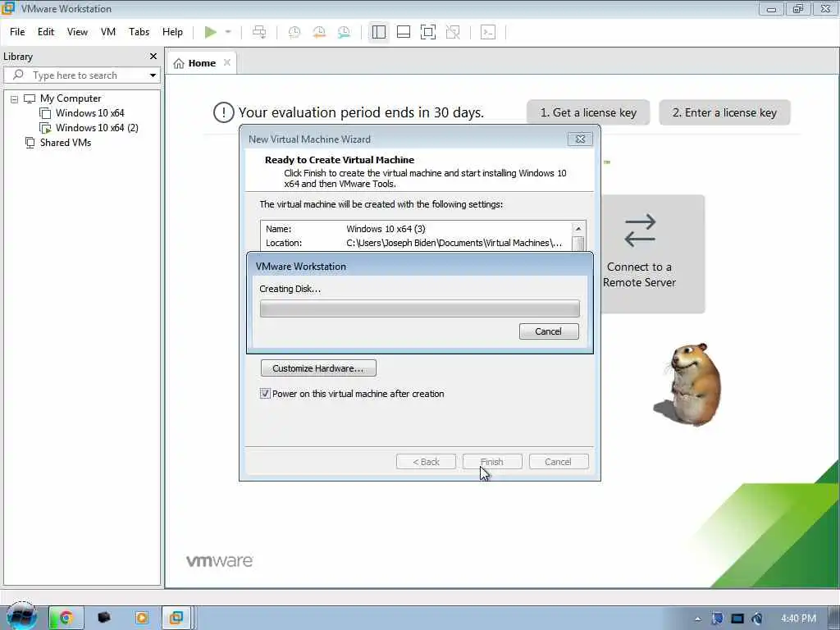Viewport: 840px width, 630px height.
Task: Open the File menu
Action: click(x=17, y=32)
